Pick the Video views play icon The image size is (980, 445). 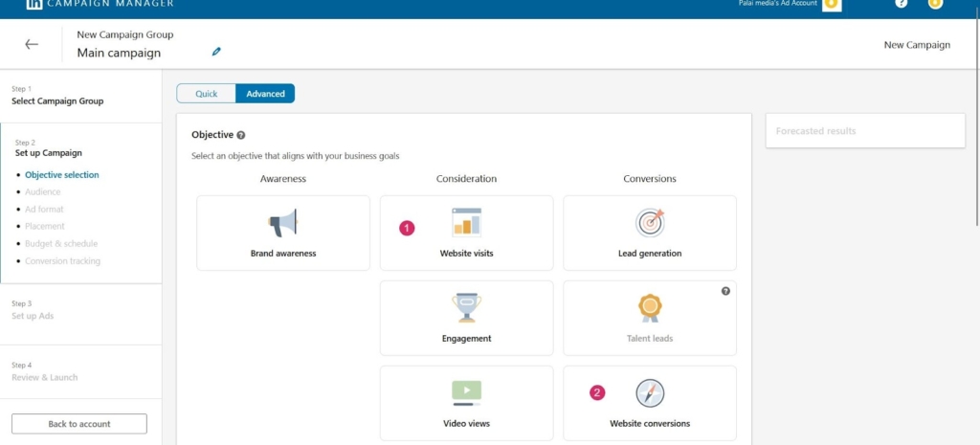[466, 392]
